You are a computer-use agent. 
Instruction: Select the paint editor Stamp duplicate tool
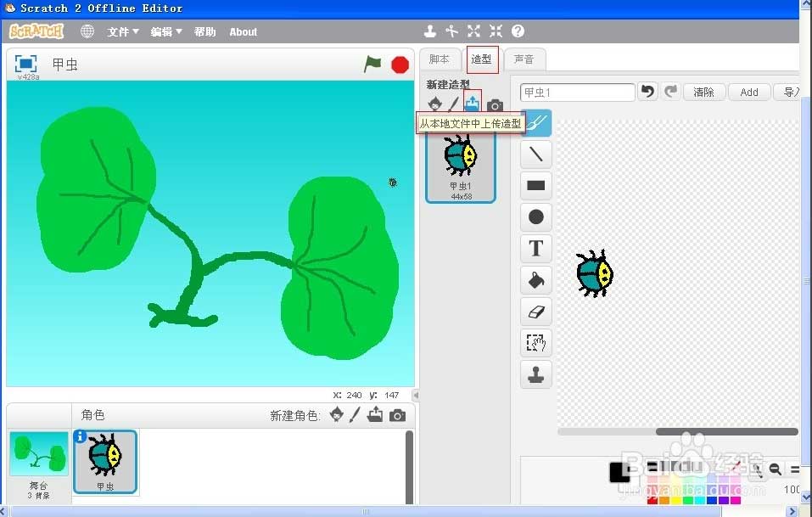(536, 374)
